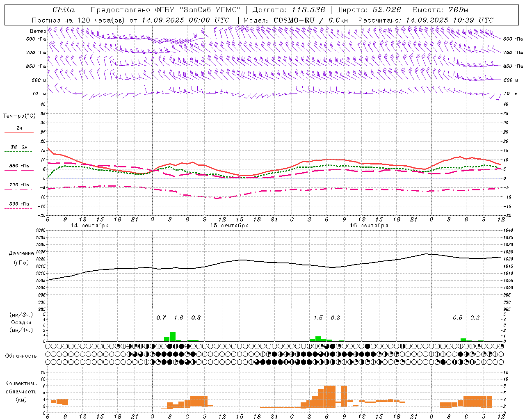525x420 pixels.
Task: Click the "16 сентября" date label
Action: point(369,226)
